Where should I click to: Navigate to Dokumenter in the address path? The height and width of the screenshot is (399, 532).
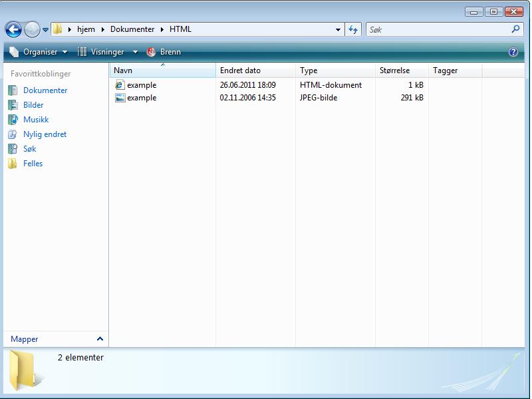[132, 29]
